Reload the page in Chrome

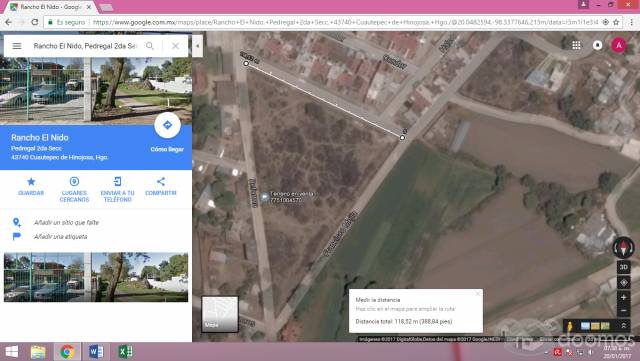coord(35,22)
